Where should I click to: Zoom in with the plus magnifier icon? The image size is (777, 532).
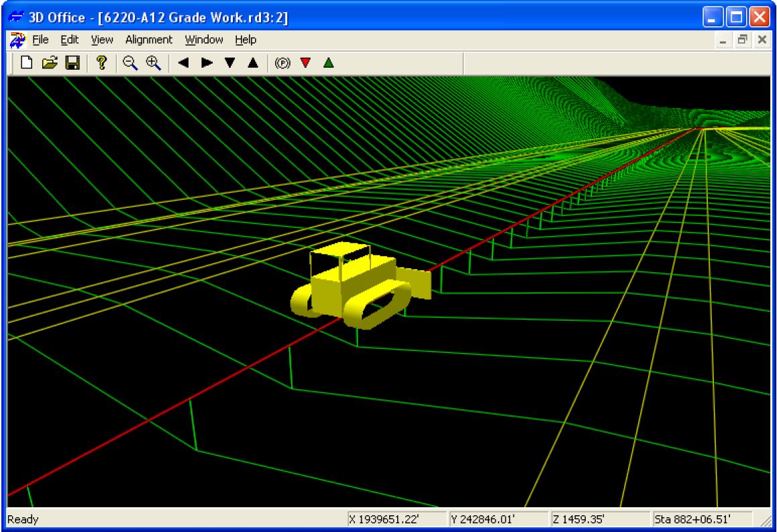[x=154, y=63]
